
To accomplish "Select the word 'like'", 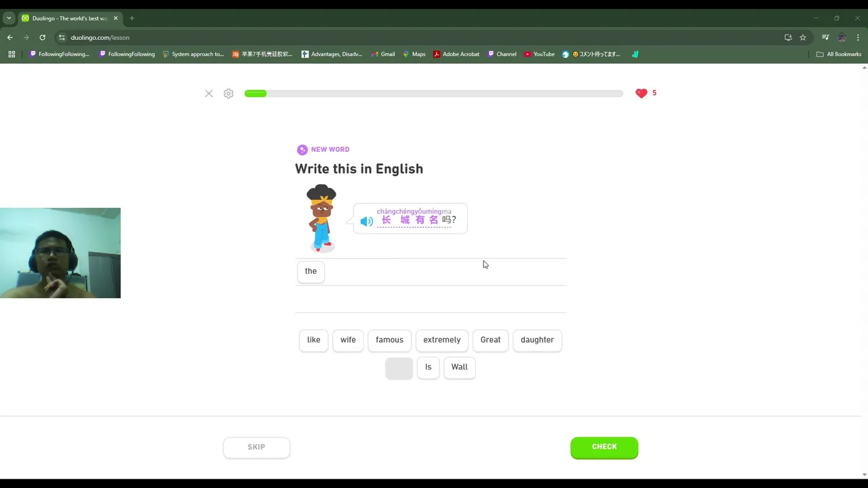I will [313, 340].
